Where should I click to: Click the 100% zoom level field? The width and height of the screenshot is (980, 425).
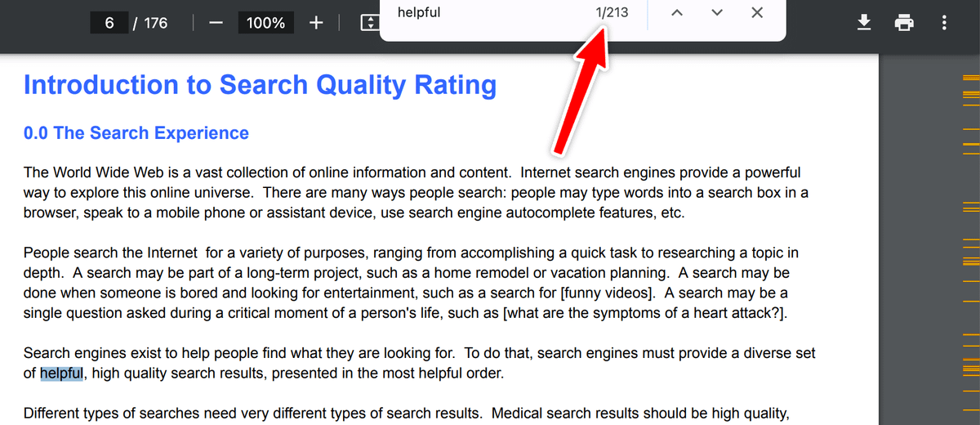coord(265,23)
